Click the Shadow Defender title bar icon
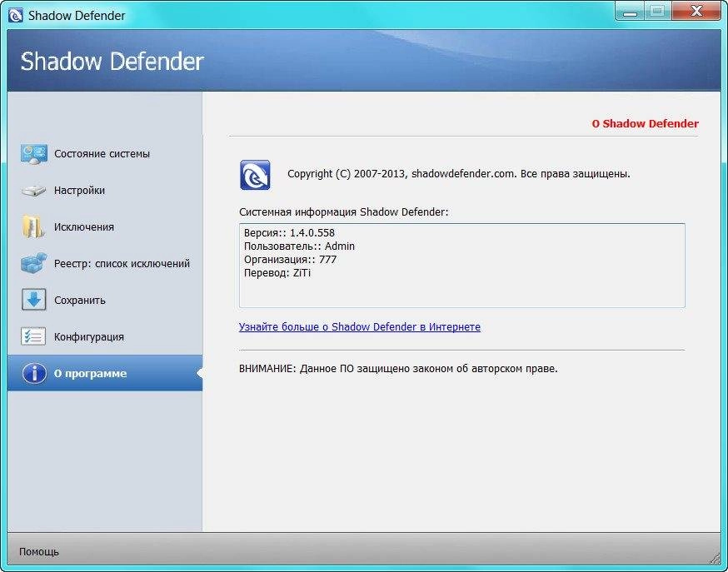728x572 pixels. coord(15,15)
